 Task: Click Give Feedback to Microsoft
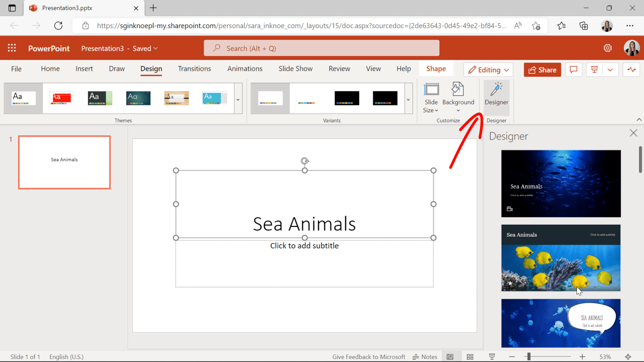(369, 357)
